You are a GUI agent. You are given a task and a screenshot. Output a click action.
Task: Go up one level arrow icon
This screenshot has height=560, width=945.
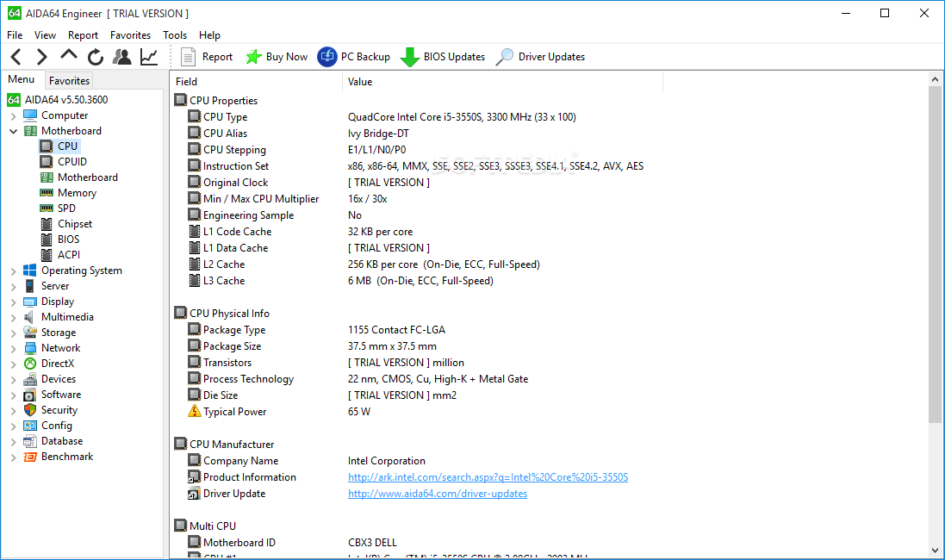pyautogui.click(x=69, y=55)
